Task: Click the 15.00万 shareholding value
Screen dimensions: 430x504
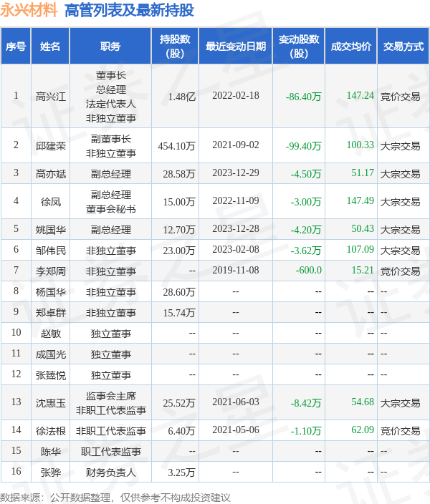Action: tap(179, 202)
